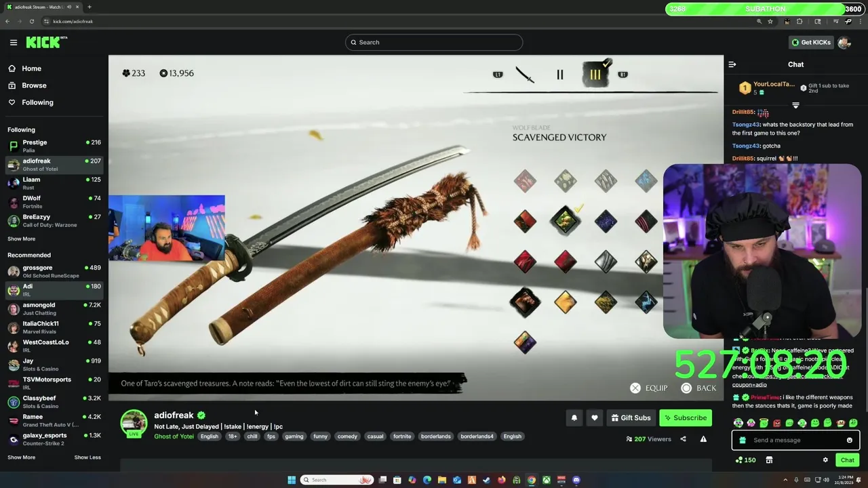This screenshot has width=868, height=488.
Task: Open Ramee recommended channel
Action: click(x=54, y=420)
